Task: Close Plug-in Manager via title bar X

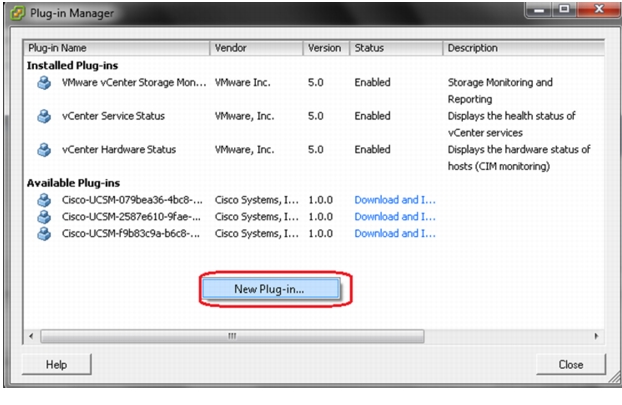Action: point(599,10)
